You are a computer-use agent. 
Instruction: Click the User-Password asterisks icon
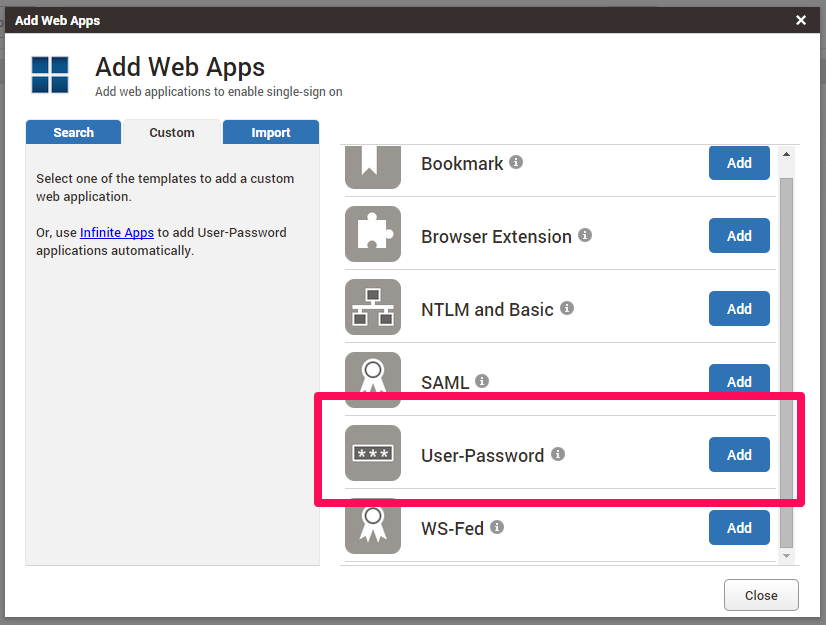coord(372,453)
